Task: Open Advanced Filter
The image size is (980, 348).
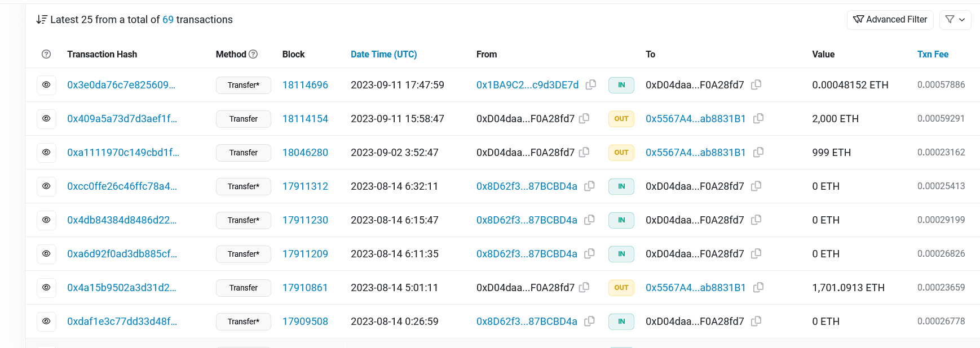Action: [890, 20]
